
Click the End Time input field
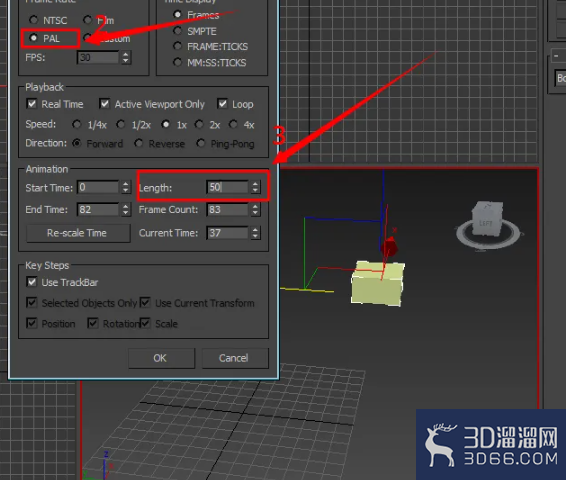click(x=98, y=210)
